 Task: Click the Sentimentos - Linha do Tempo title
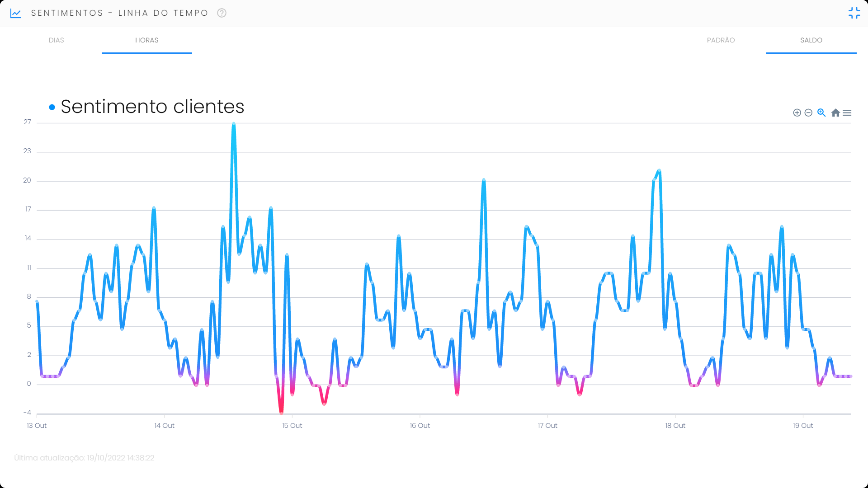point(119,13)
